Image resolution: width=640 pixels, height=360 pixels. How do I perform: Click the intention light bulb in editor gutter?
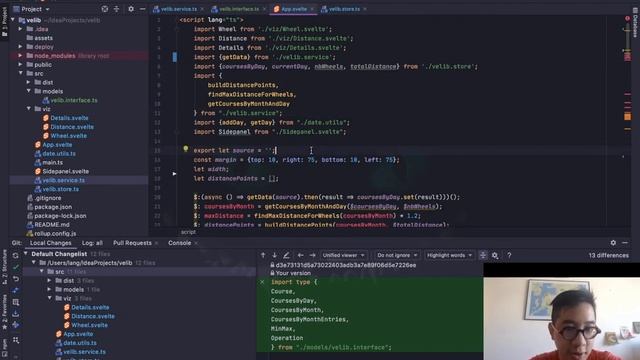(x=186, y=149)
